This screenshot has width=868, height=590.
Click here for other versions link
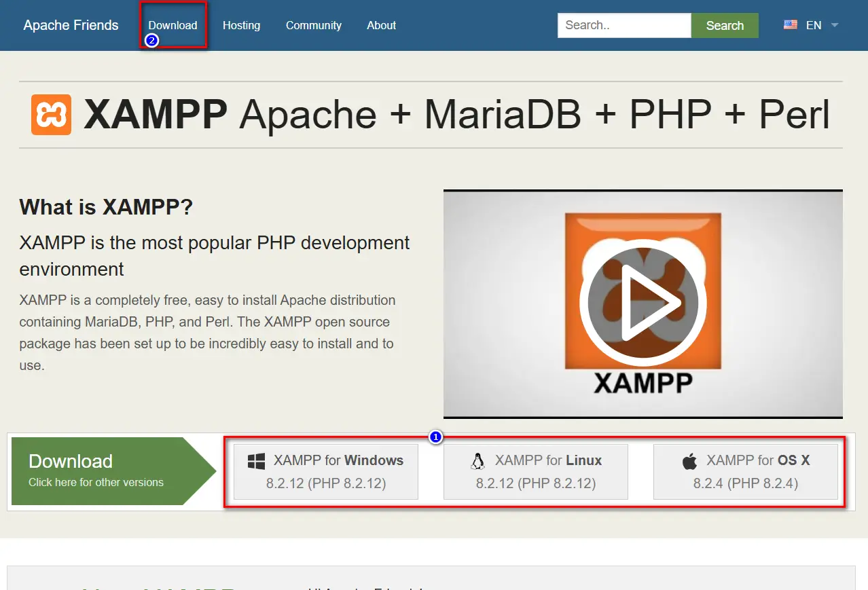(x=96, y=483)
